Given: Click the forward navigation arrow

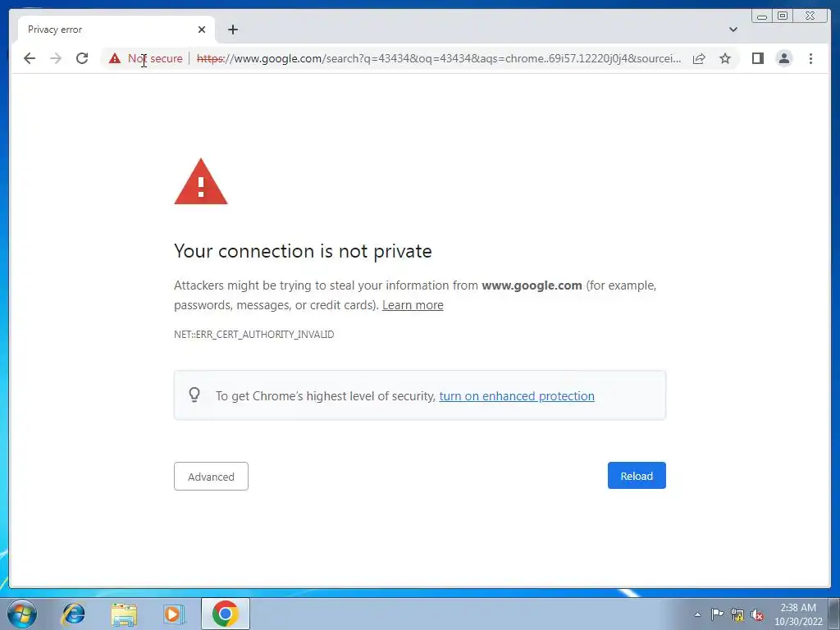Looking at the screenshot, I should [x=56, y=58].
